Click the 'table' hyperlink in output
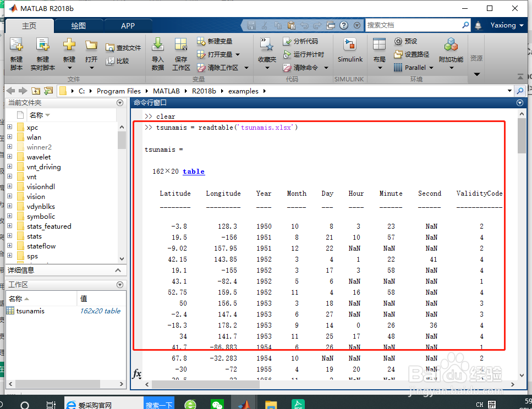Screen dimensions: 532x409 tap(194, 172)
